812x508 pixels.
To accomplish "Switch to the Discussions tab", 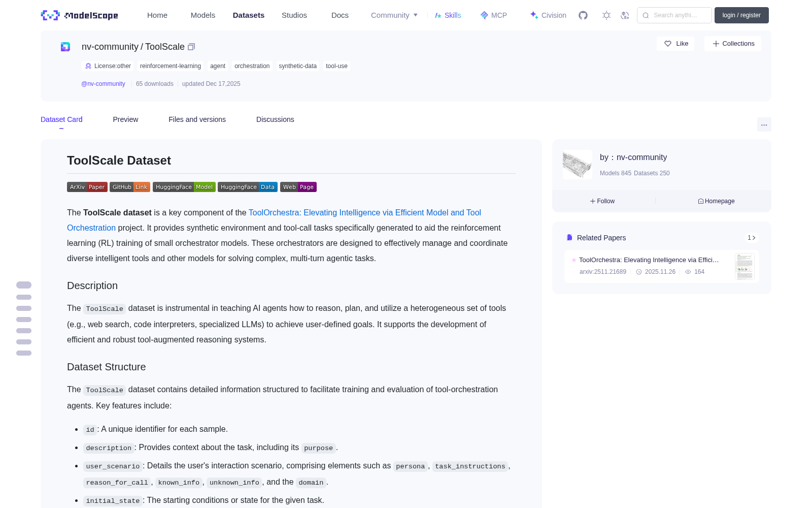I will 275,119.
